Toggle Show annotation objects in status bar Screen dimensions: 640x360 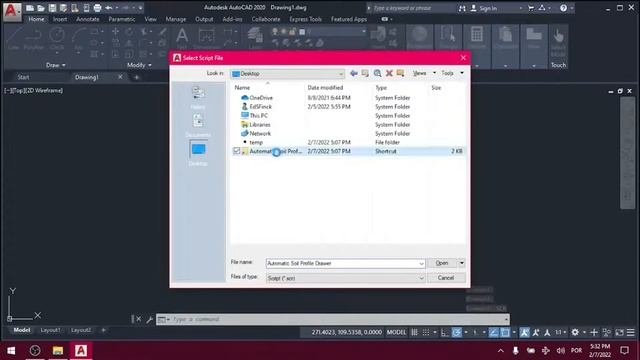(x=524, y=332)
